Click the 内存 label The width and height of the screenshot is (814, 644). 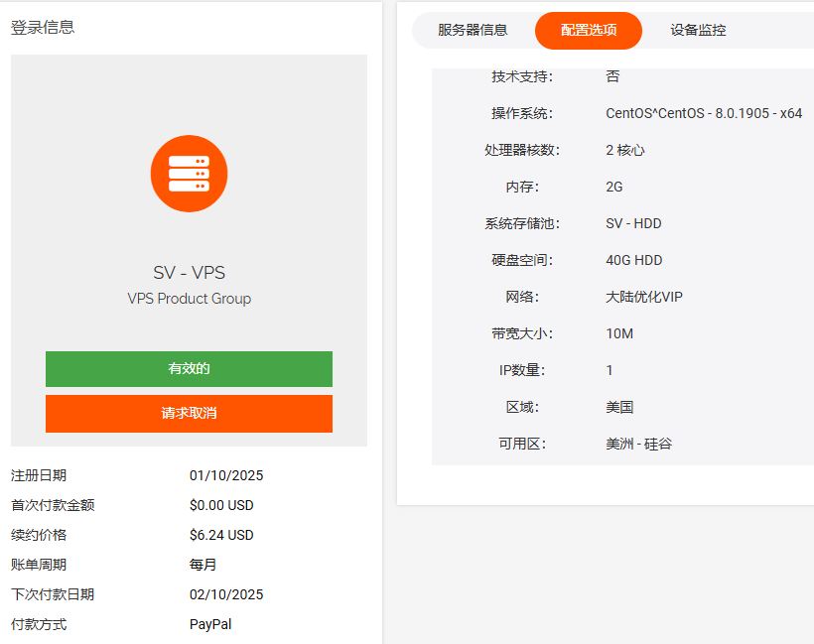click(522, 187)
